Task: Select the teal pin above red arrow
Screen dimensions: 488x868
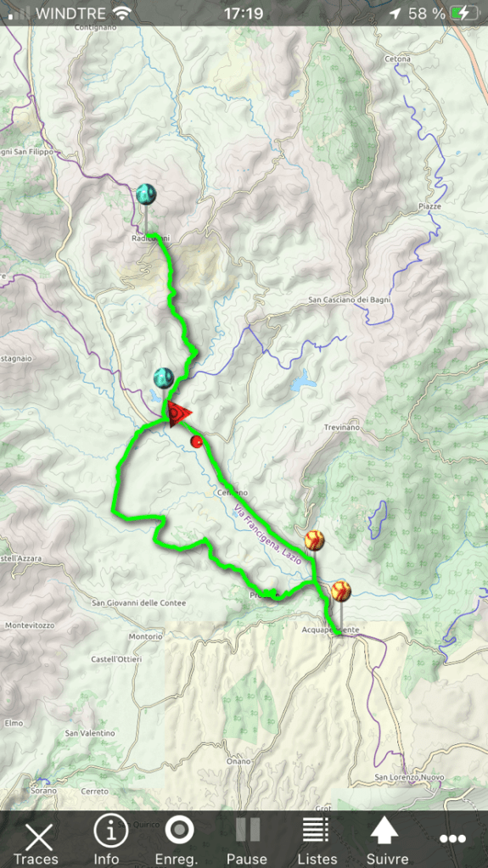Action: click(x=164, y=378)
